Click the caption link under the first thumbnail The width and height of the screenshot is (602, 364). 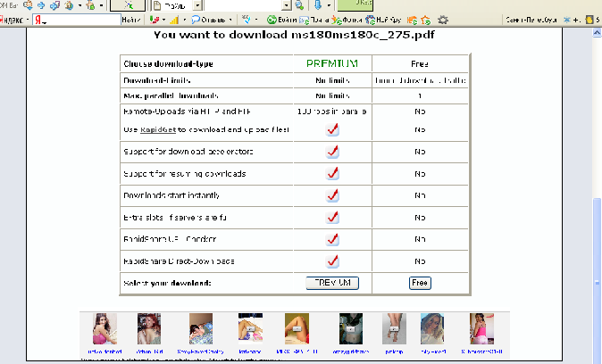coord(105,352)
